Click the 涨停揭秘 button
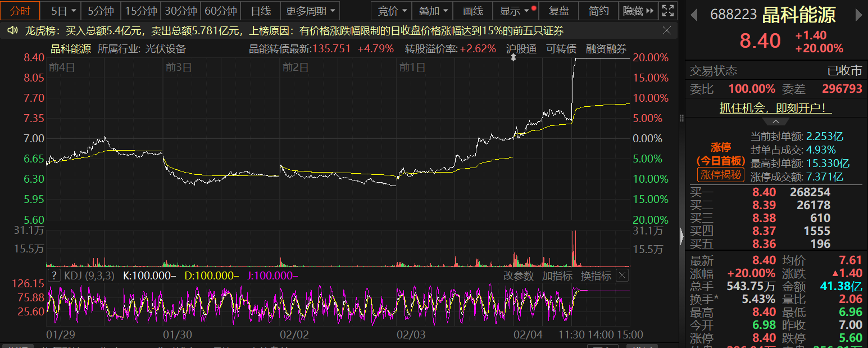868x348 pixels. 721,175
